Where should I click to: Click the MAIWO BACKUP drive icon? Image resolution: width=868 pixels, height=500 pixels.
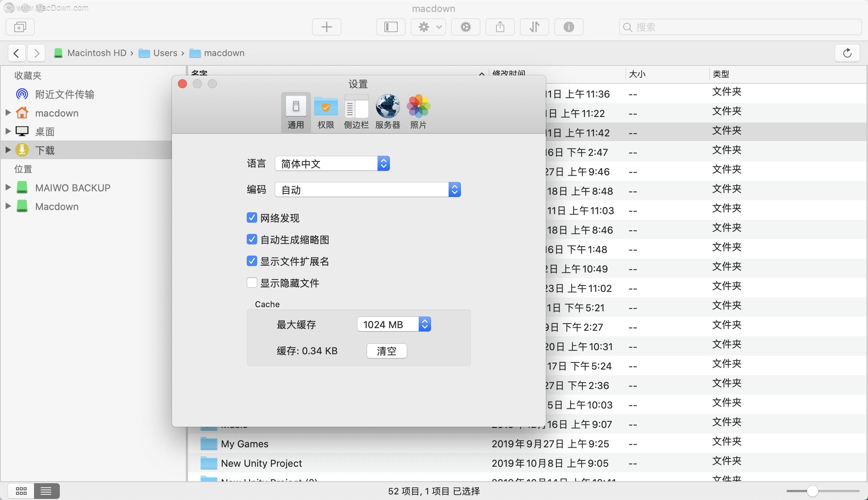point(22,187)
